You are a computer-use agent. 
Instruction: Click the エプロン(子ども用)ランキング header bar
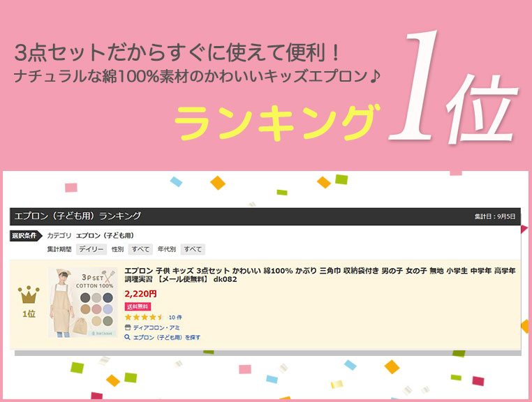click(265, 216)
